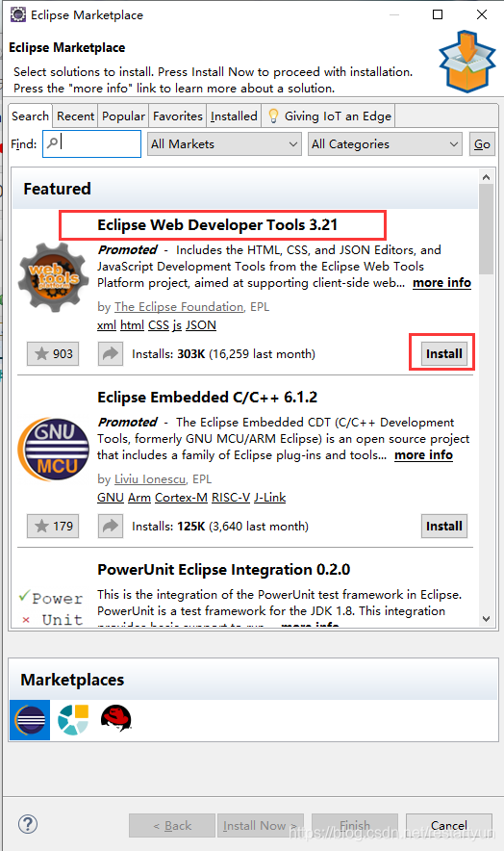
Task: Switch to the Favorites tab
Action: point(177,116)
